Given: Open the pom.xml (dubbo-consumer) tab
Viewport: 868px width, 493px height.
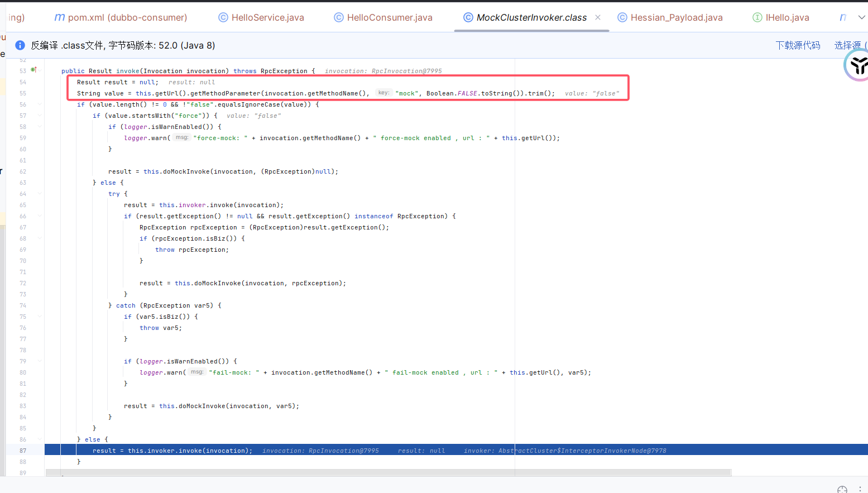Looking at the screenshot, I should coord(121,17).
